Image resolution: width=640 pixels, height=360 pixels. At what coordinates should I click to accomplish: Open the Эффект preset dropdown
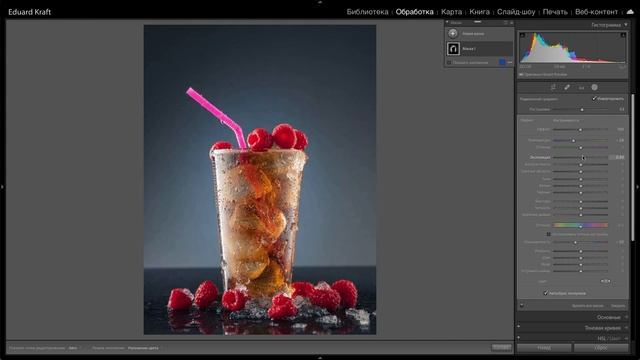(567, 120)
